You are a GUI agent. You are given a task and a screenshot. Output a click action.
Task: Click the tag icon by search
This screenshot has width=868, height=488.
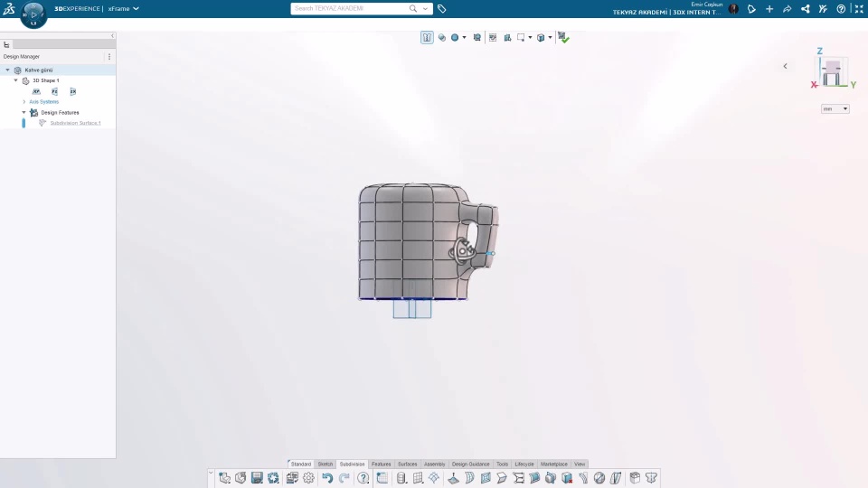[x=442, y=9]
